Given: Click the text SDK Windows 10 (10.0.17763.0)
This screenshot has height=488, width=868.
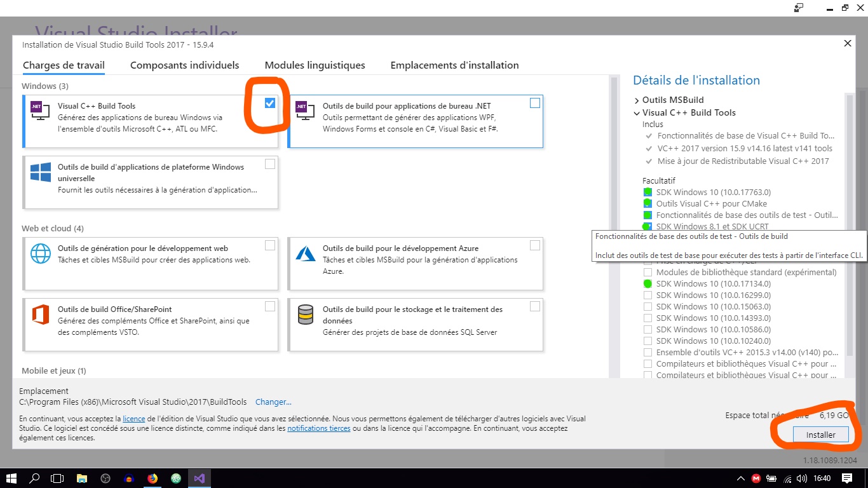Looking at the screenshot, I should (714, 192).
